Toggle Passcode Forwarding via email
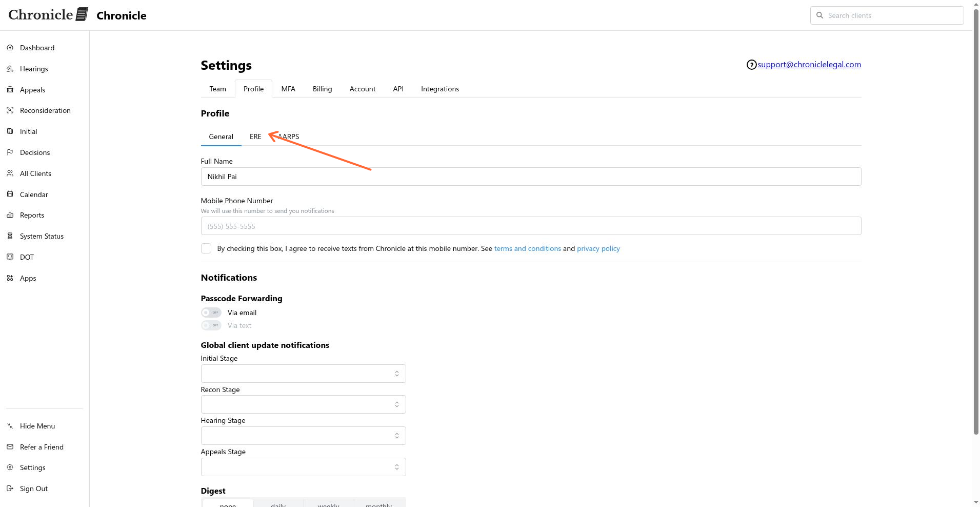980x507 pixels. pos(211,313)
